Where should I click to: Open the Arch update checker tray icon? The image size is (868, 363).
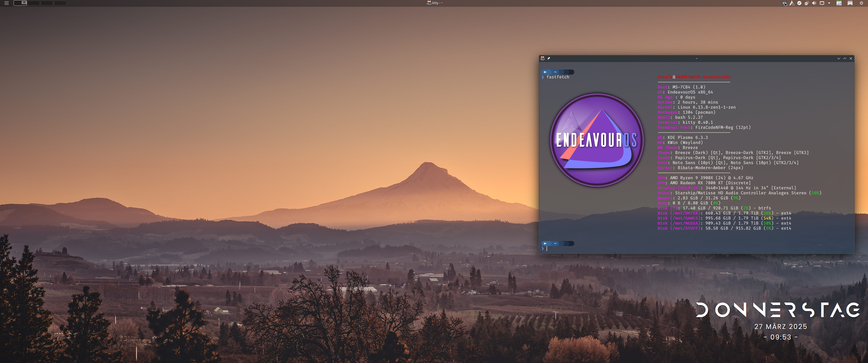coord(792,3)
